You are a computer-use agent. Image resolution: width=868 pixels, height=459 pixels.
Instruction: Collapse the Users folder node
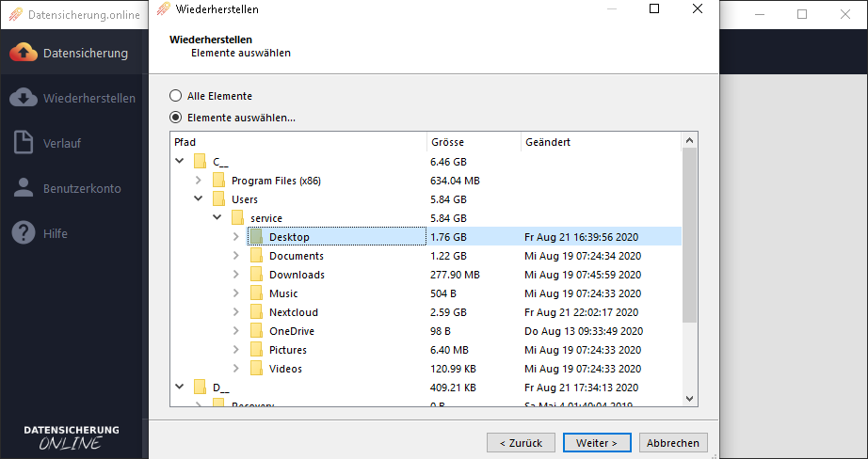[198, 199]
